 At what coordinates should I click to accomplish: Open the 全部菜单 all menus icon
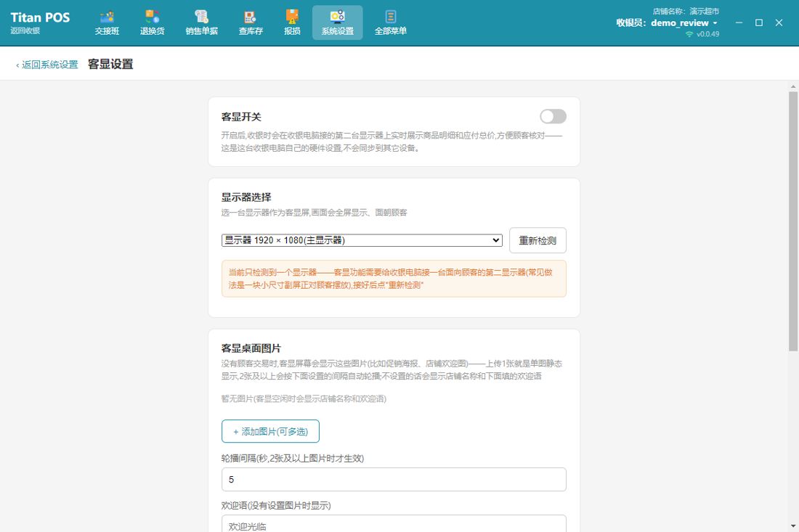pos(390,23)
